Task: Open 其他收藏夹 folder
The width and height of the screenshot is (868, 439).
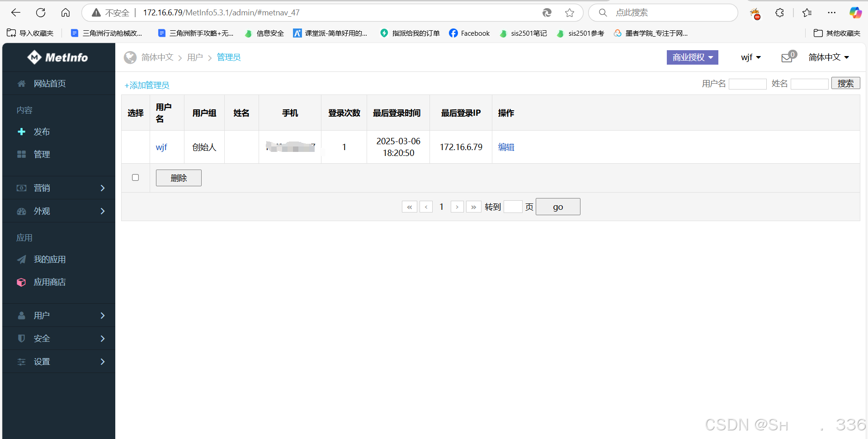Action: click(x=837, y=33)
